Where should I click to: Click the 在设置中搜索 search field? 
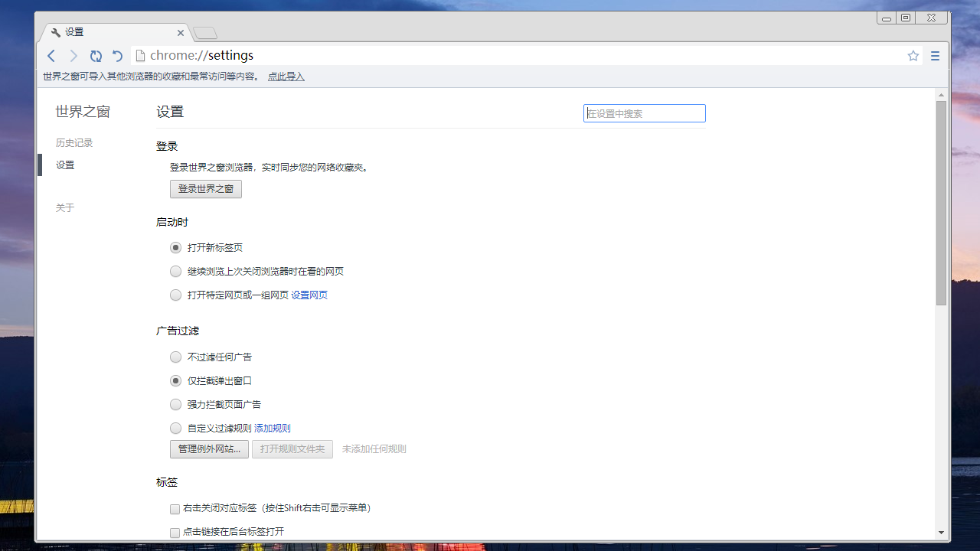(x=644, y=113)
